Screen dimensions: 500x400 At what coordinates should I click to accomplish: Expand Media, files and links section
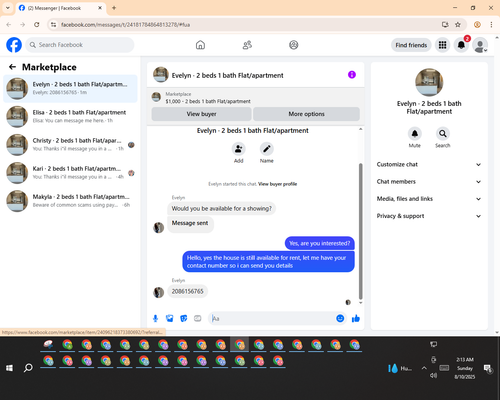(429, 199)
